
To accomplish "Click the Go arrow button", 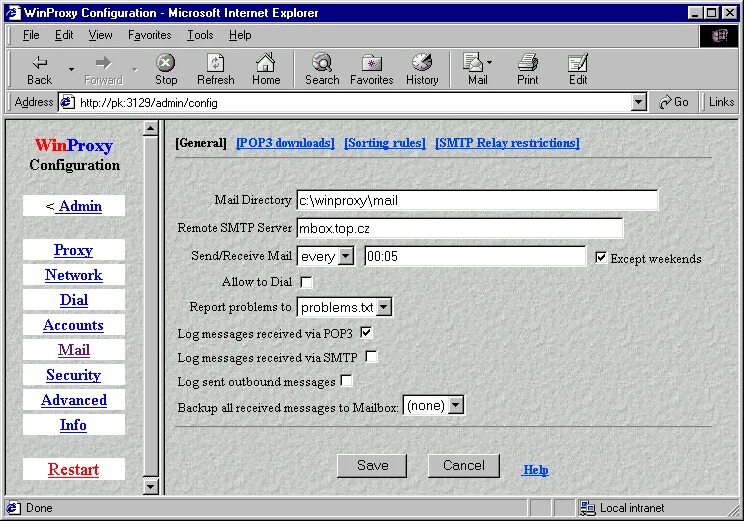I will 673,102.
